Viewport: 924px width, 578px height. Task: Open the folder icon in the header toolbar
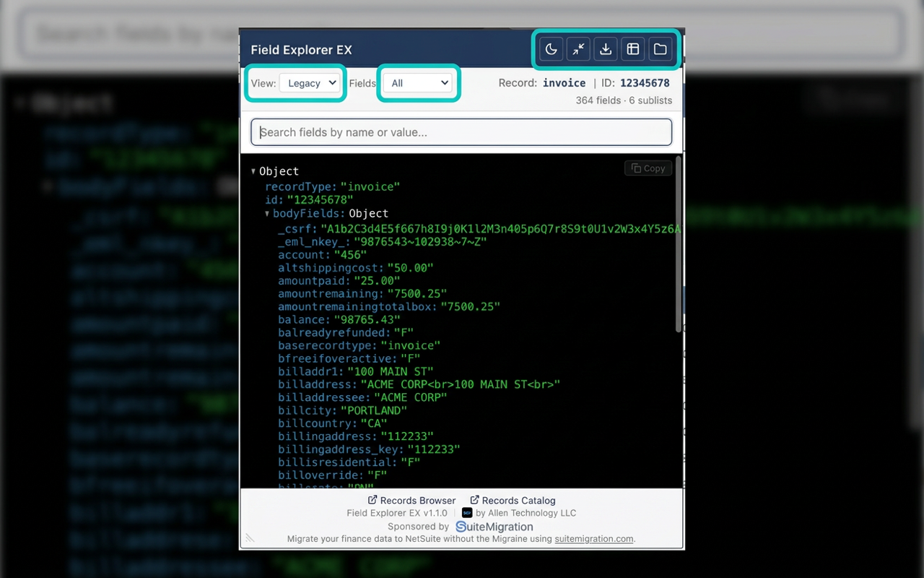pyautogui.click(x=661, y=48)
